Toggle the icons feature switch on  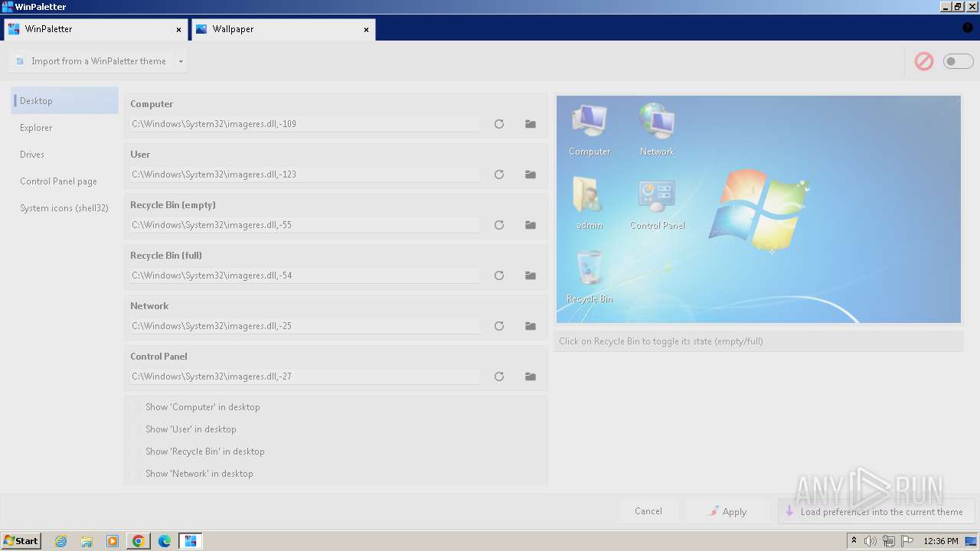click(958, 61)
